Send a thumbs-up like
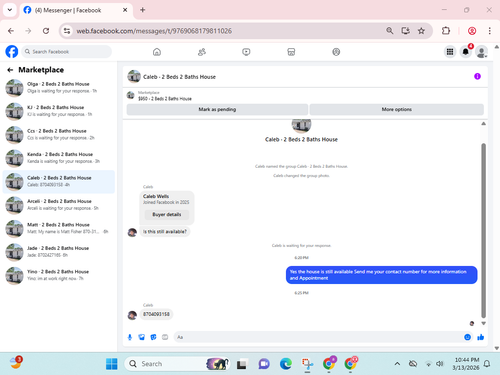 tap(480, 337)
